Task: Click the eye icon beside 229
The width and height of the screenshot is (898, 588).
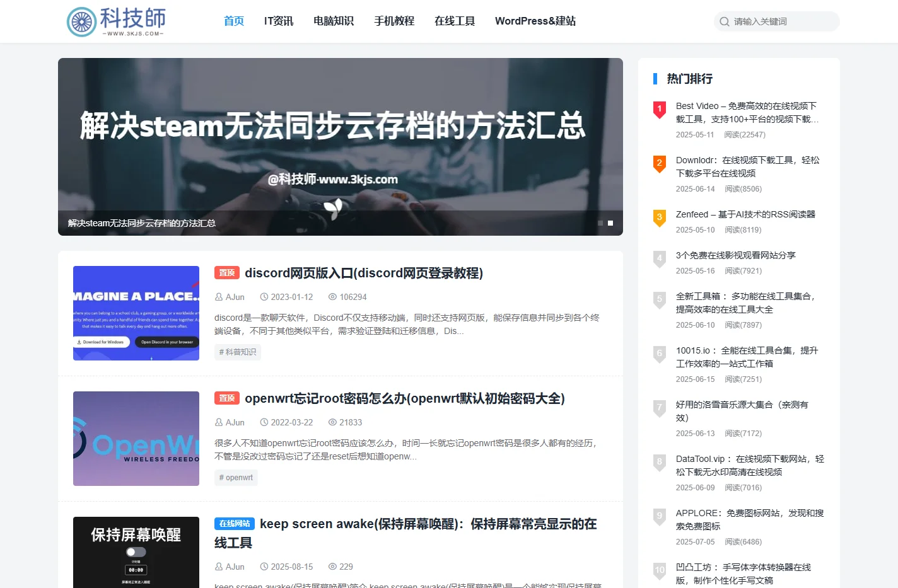Action: point(332,567)
